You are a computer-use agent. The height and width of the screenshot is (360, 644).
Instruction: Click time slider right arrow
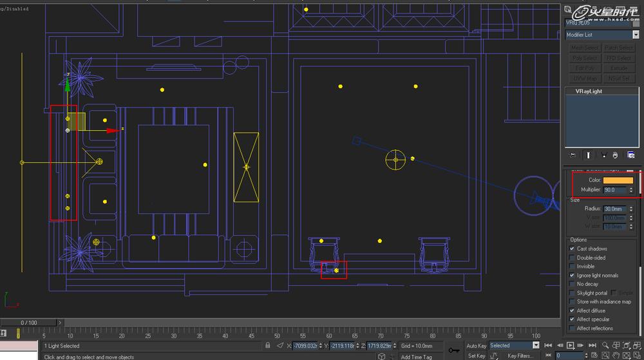(60, 323)
